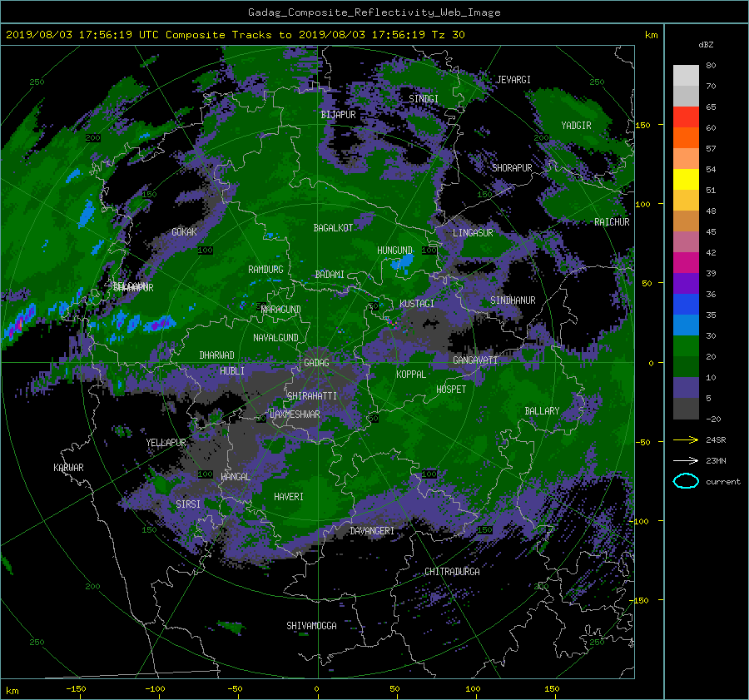Click the 150 km tick on right axis

[x=643, y=125]
